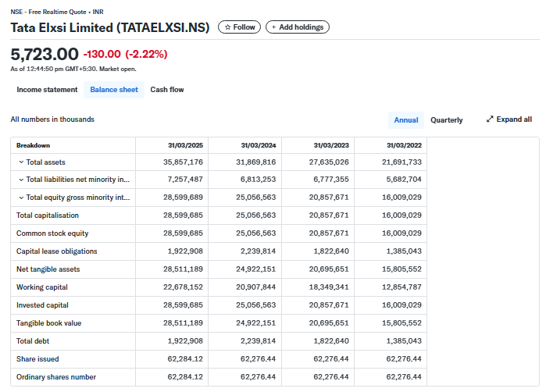Screen dimensions: 546x392
Task: Click total equity value 28,599,689
Action: point(183,198)
